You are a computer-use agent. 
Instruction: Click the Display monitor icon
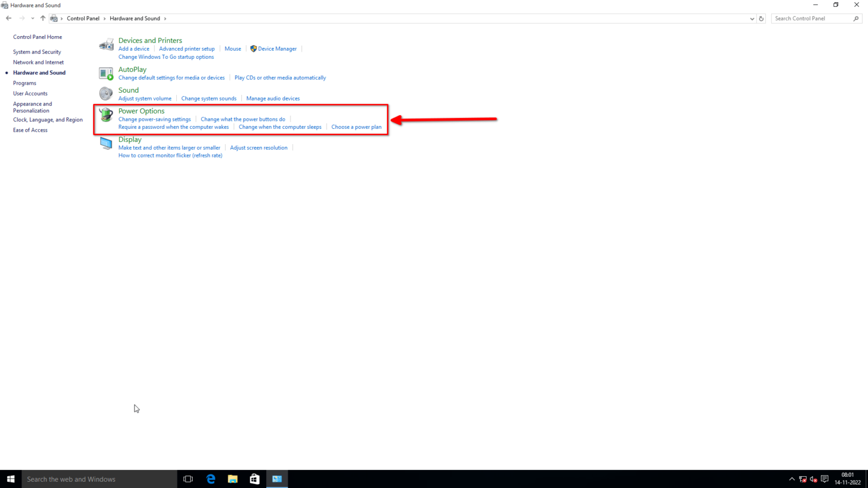(x=106, y=143)
